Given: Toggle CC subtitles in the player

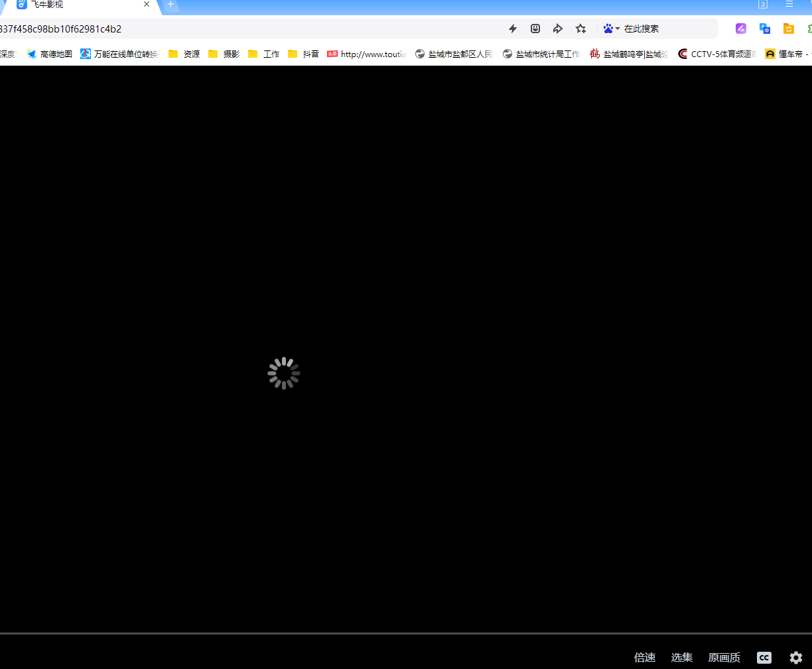Looking at the screenshot, I should tap(764, 658).
